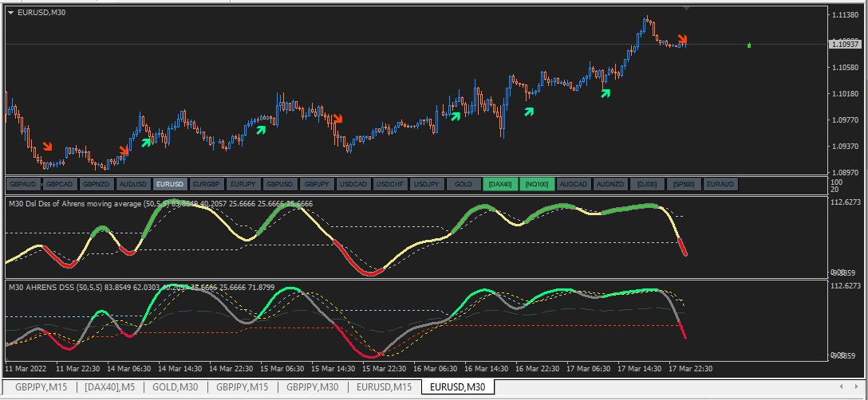Click the latest red sell arrow signal
Image resolution: width=868 pixels, height=400 pixels.
click(x=683, y=39)
